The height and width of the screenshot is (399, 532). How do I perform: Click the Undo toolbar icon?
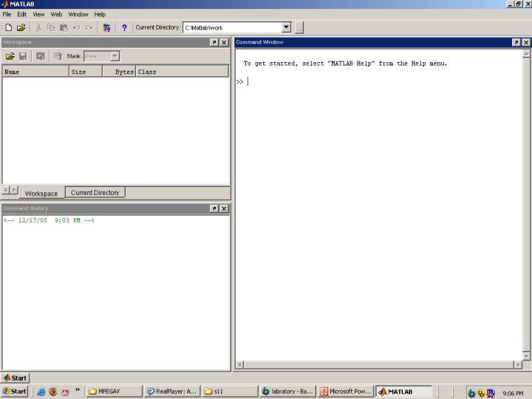[76, 27]
